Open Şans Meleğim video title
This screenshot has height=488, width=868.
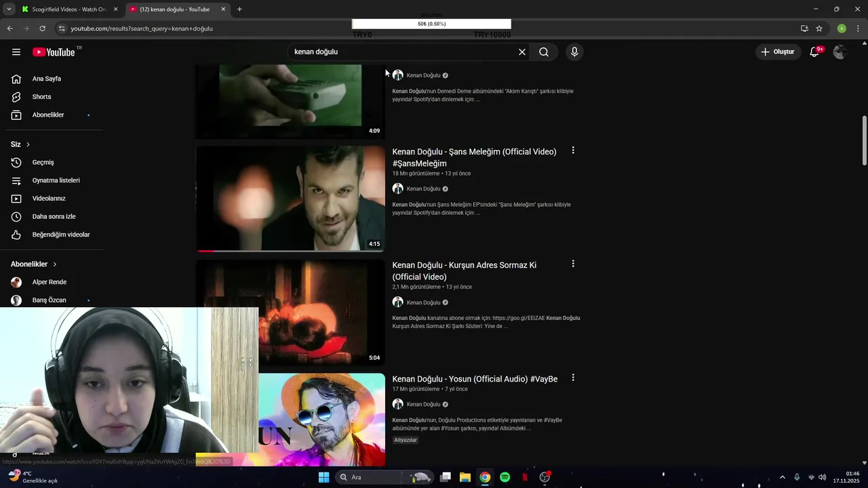coord(474,158)
